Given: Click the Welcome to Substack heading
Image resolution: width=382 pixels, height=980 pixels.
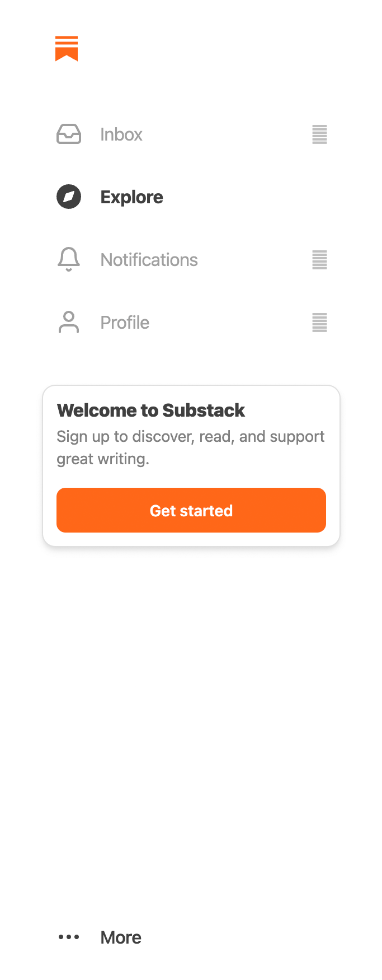Looking at the screenshot, I should pos(151,410).
